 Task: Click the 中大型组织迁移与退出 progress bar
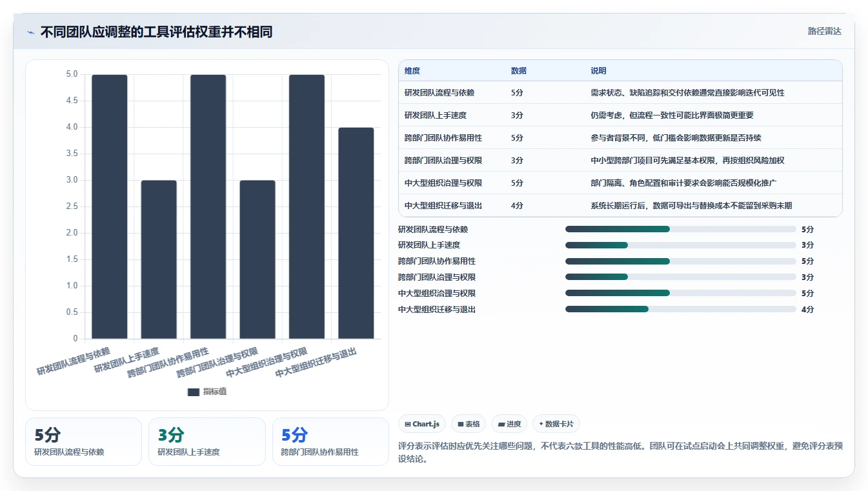coord(681,310)
